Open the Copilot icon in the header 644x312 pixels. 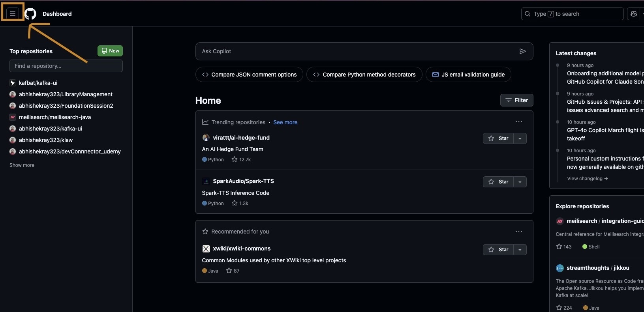pos(634,14)
